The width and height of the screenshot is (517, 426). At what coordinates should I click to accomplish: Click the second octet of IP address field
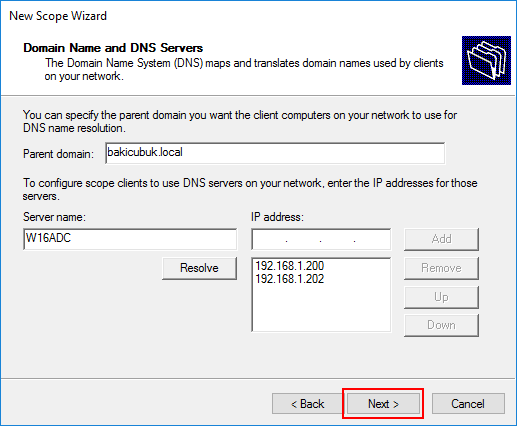coord(304,239)
